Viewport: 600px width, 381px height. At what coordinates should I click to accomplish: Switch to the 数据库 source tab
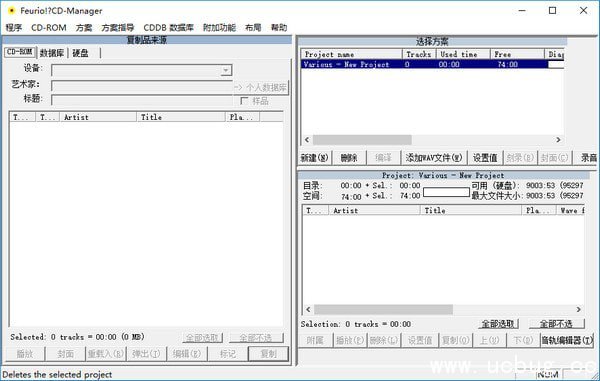pos(52,53)
